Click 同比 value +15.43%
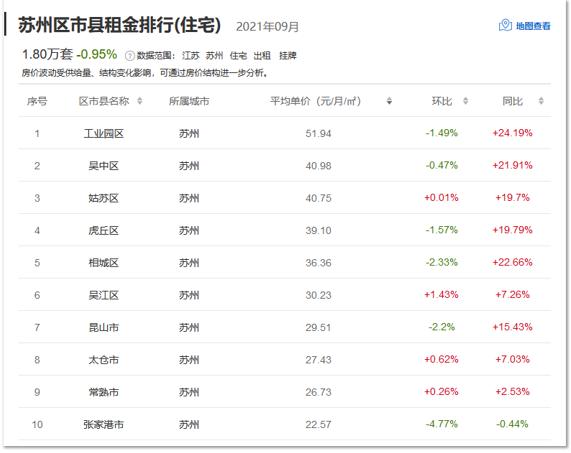The image size is (571, 453). [x=512, y=327]
